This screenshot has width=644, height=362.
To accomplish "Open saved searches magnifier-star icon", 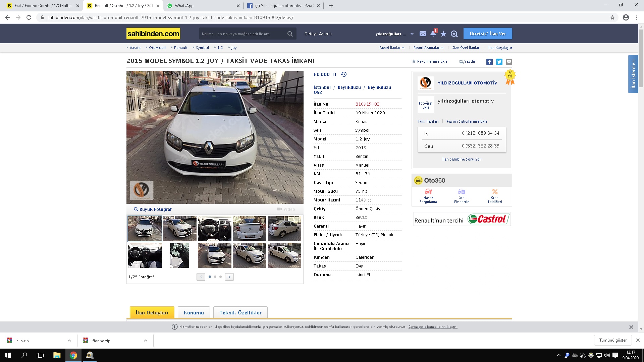I will point(454,34).
